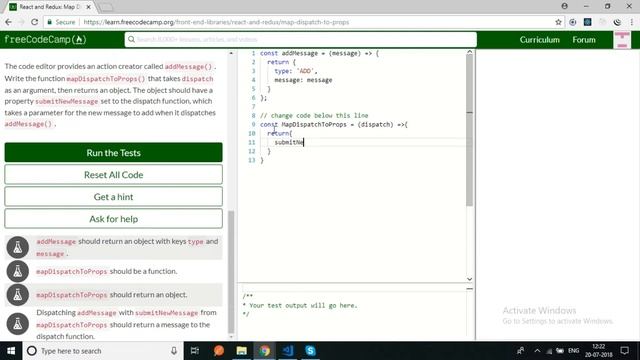Click the freeCodeCamp logo
This screenshot has width=640, height=360.
point(45,40)
